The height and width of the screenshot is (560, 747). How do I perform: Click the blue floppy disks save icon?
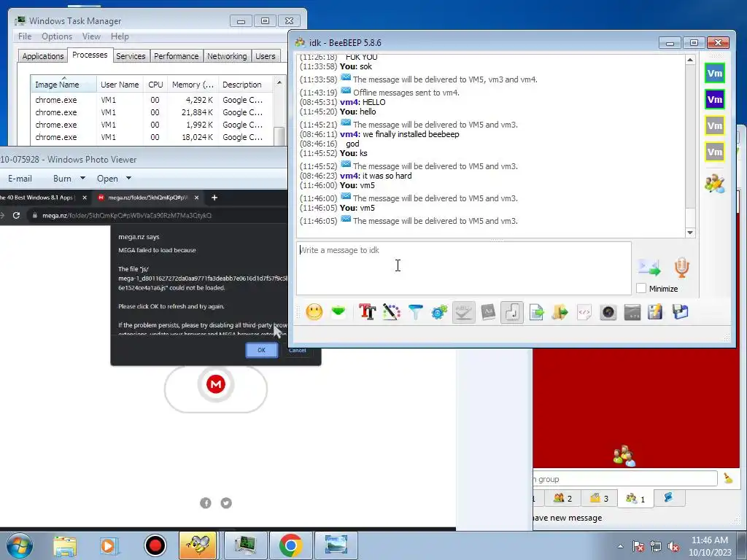point(681,312)
